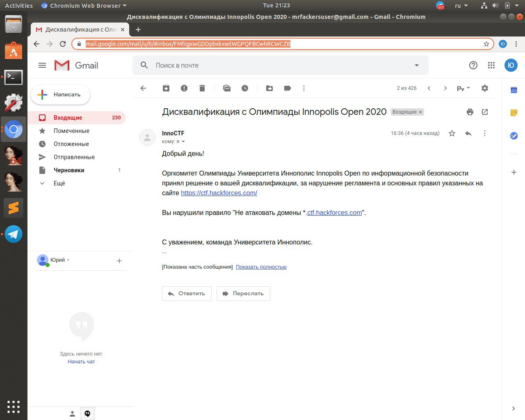Open Отложенные folder
The height and width of the screenshot is (420, 525).
[x=77, y=144]
